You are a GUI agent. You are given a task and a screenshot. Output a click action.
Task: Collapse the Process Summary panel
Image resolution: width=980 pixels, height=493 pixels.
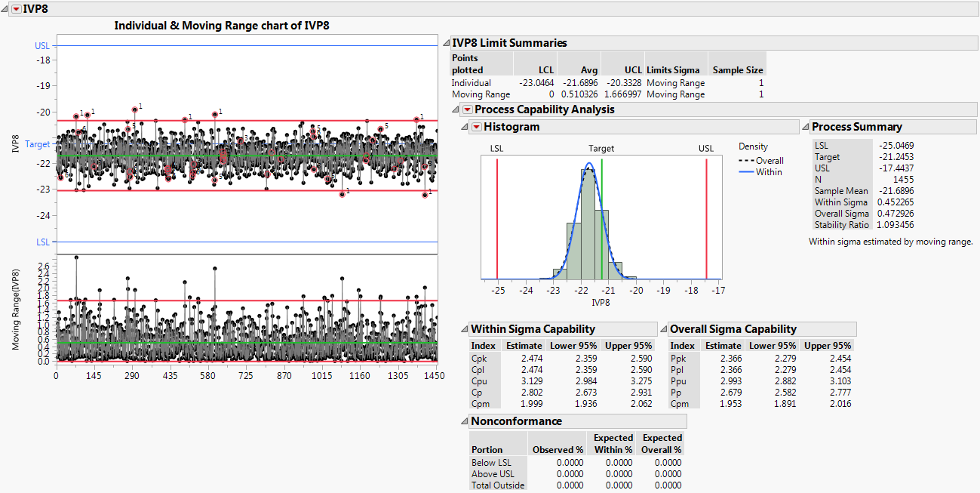coord(805,127)
